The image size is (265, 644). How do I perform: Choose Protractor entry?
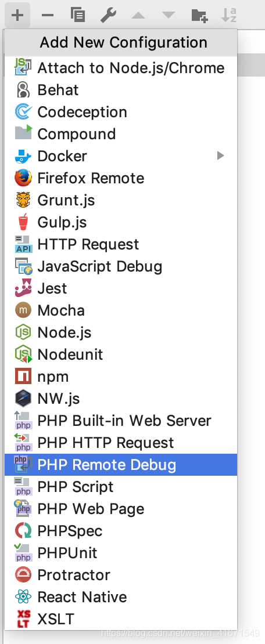click(x=121, y=575)
